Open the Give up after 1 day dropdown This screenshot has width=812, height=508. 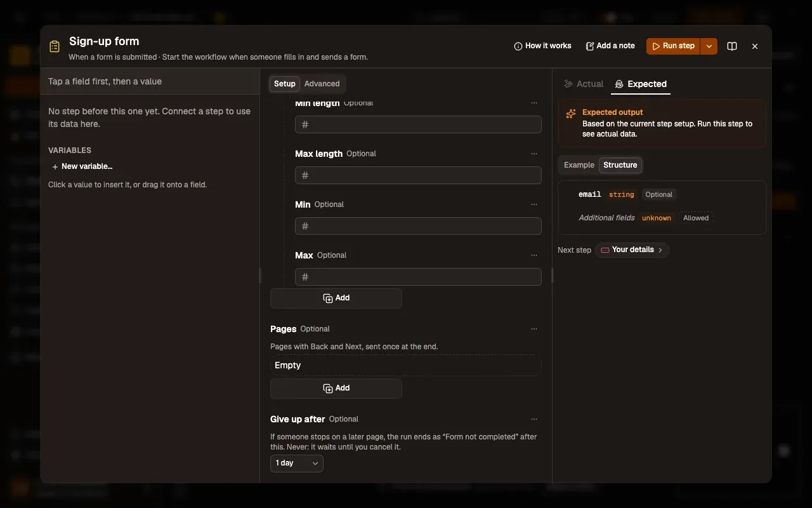pyautogui.click(x=297, y=464)
